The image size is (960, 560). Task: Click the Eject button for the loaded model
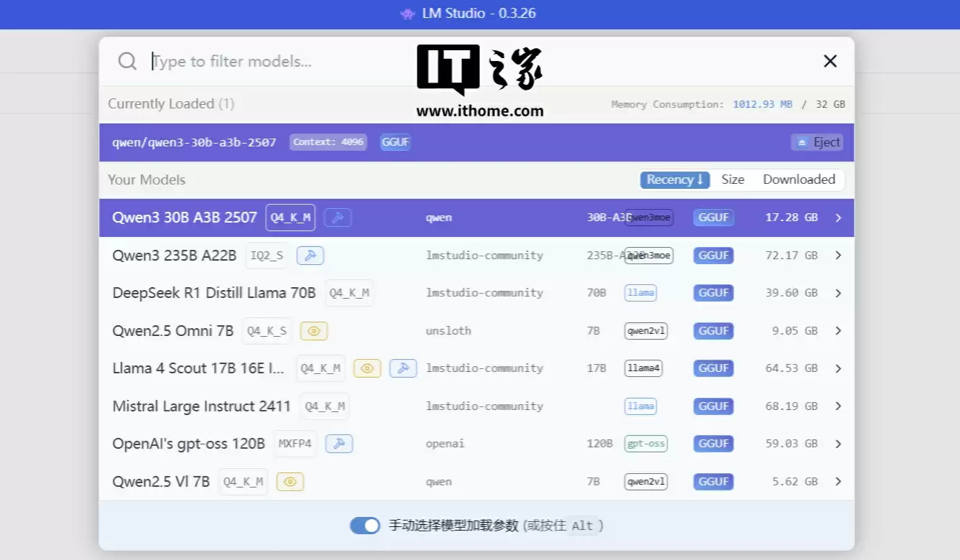817,141
